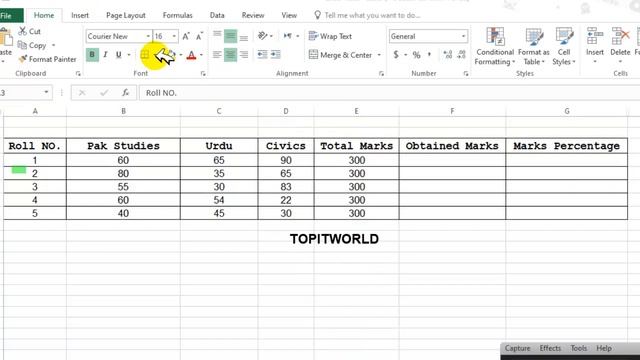Click Capture in the recorder bar
Viewport: 640px width, 360px height.
coord(517,348)
